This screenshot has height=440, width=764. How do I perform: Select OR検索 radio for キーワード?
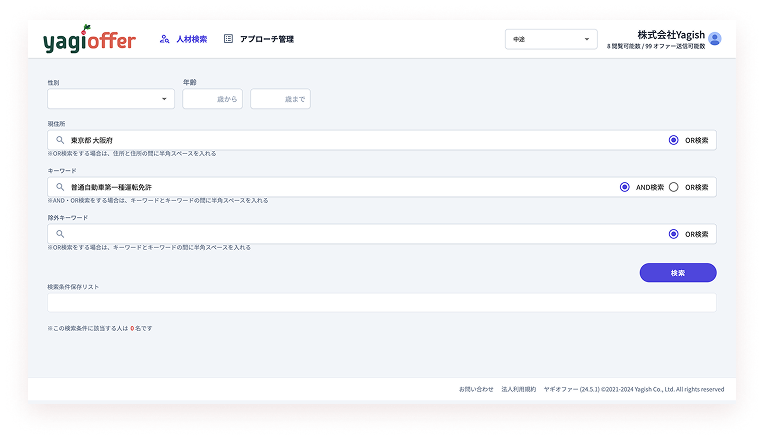[x=673, y=187]
